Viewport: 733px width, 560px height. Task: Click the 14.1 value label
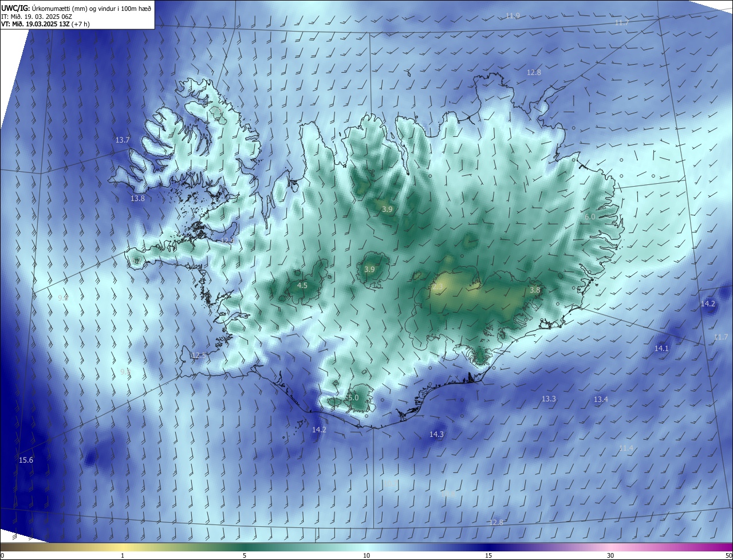pyautogui.click(x=661, y=348)
